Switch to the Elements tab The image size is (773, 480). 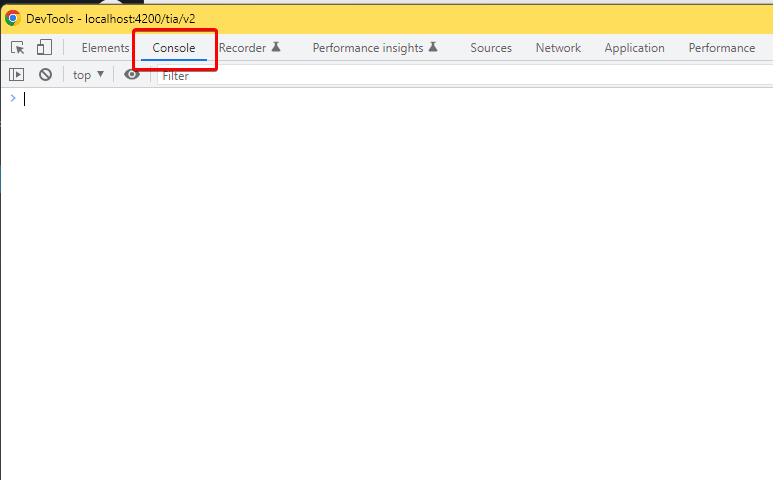105,48
